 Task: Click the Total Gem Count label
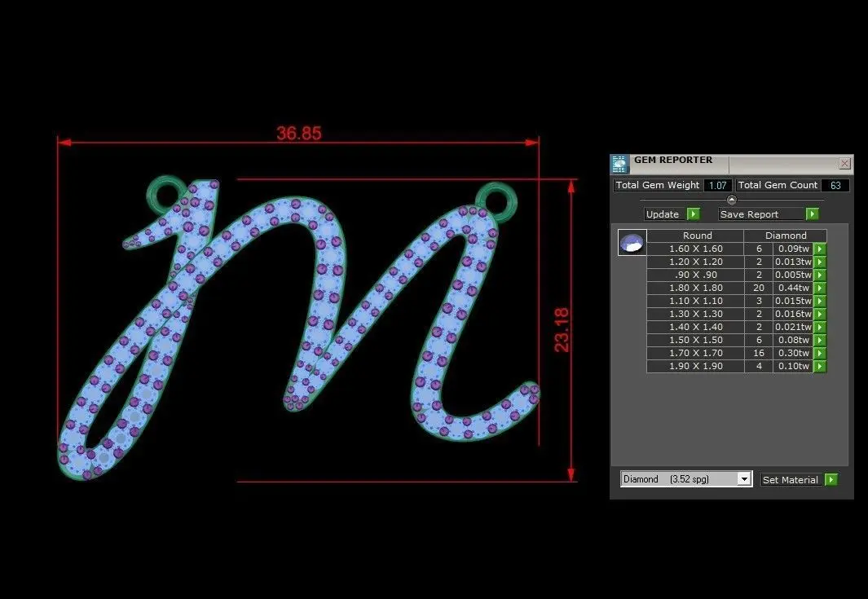pyautogui.click(x=778, y=186)
